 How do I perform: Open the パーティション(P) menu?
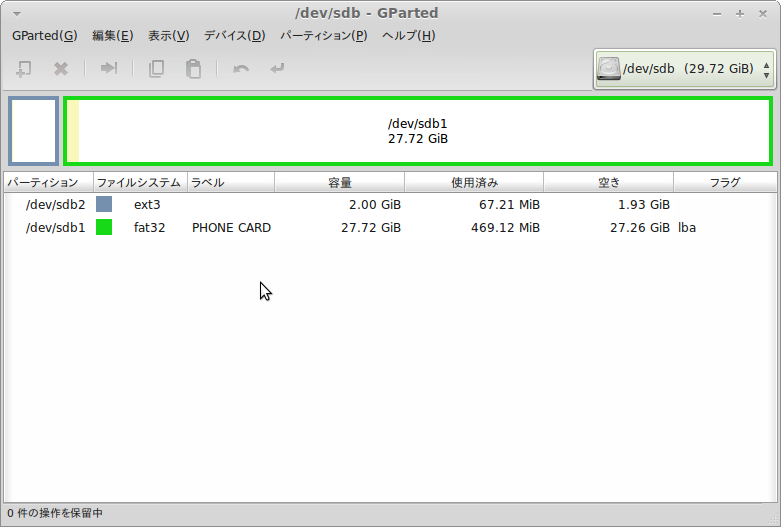[x=324, y=36]
